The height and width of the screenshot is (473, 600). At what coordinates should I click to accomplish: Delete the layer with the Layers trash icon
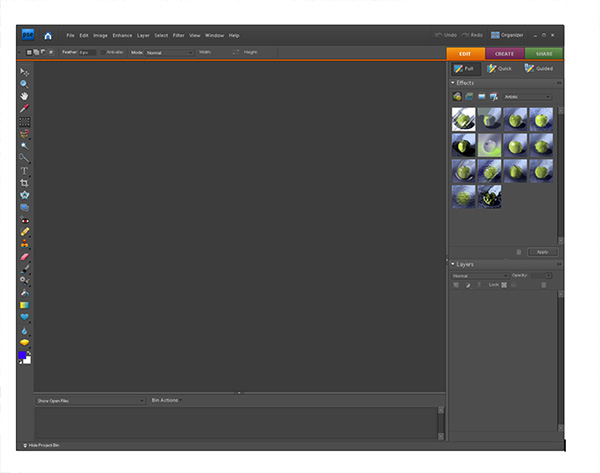543,285
